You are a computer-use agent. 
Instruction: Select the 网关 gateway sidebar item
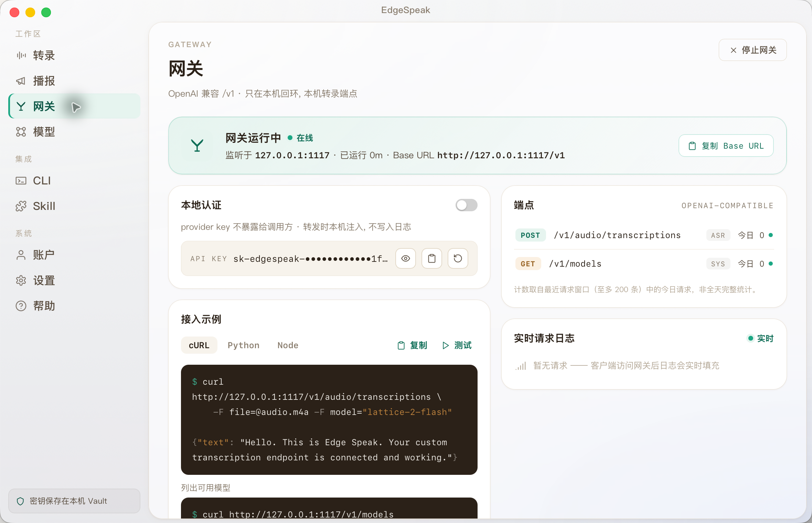pos(74,106)
